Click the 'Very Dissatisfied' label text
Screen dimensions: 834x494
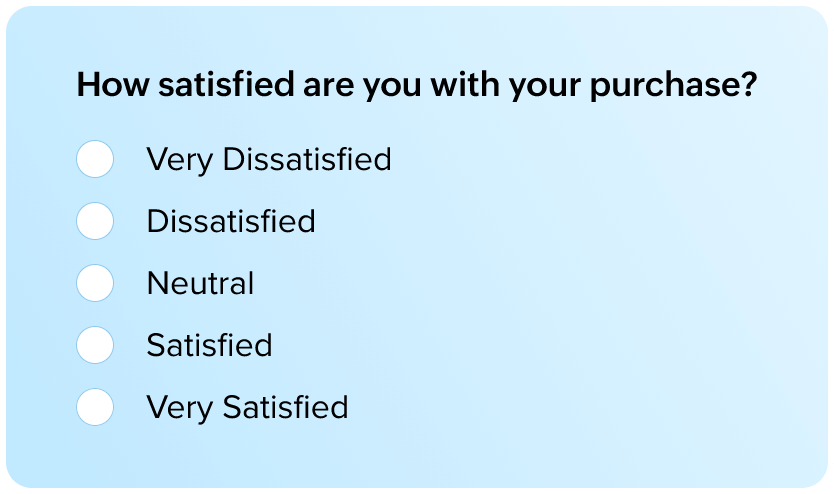coord(268,159)
